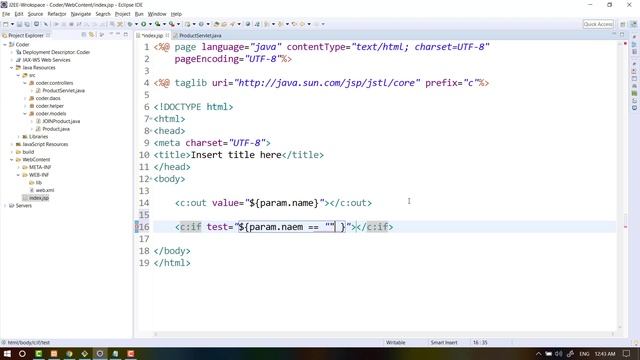Click the Quick Access field
The image size is (640, 360).
pyautogui.click(x=598, y=24)
